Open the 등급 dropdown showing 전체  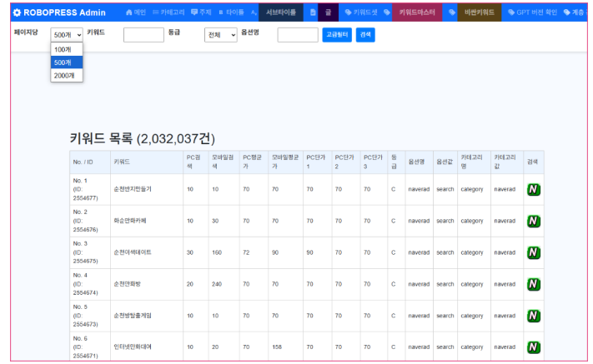[x=221, y=35]
